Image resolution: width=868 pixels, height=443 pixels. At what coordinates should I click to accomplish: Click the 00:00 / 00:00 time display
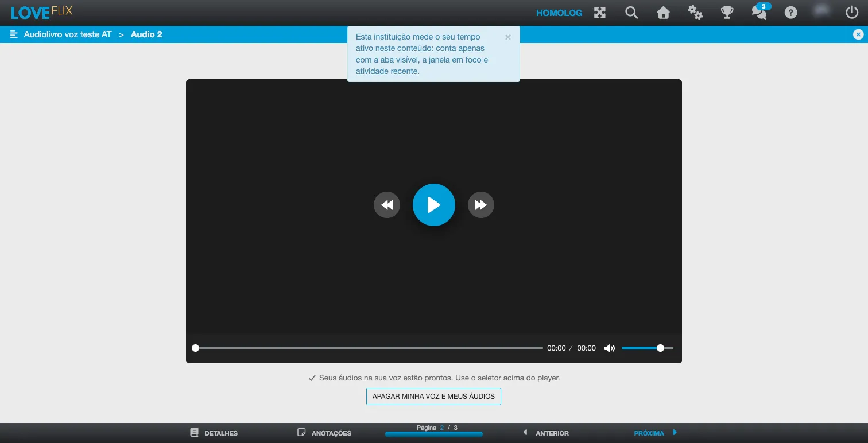(x=571, y=348)
